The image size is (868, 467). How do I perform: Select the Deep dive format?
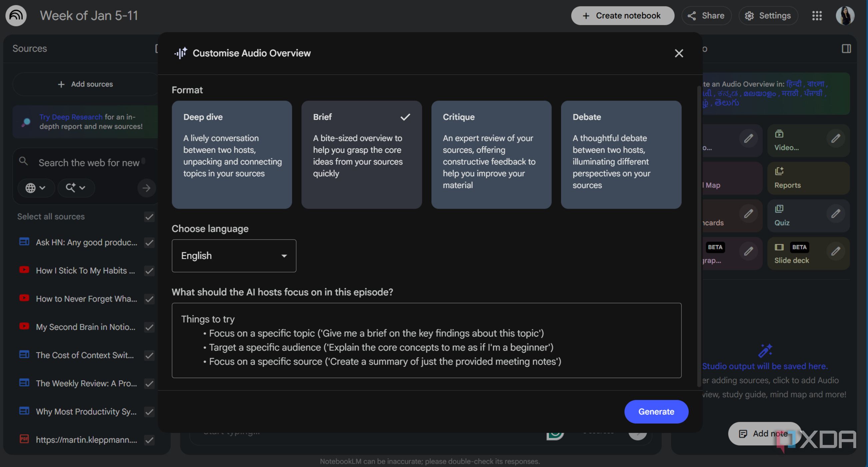pyautogui.click(x=232, y=154)
